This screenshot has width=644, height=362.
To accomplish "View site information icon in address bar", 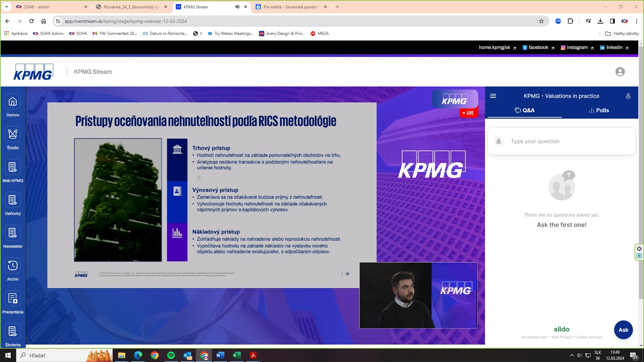I will pos(58,21).
